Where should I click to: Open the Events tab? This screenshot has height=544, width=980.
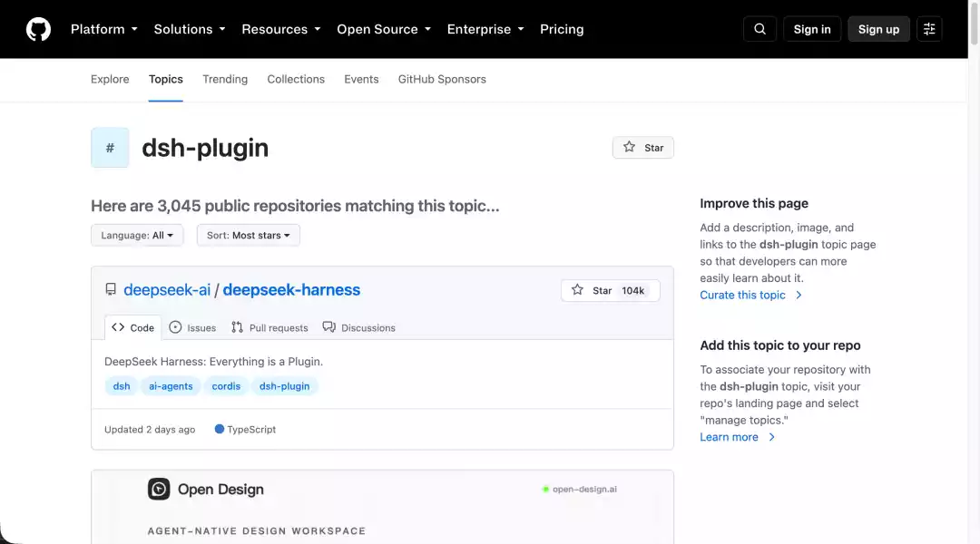361,79
